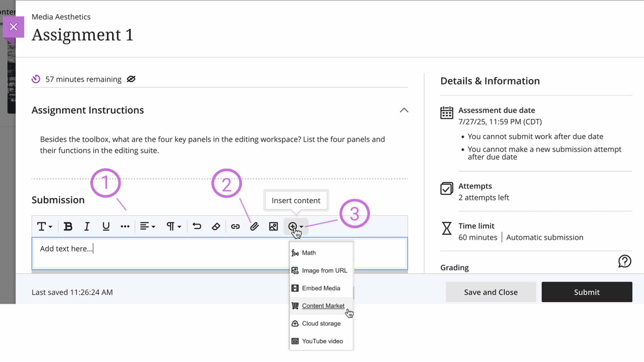Open the paragraph direction dropdown
Screen dimensions: 644x362
tap(173, 226)
